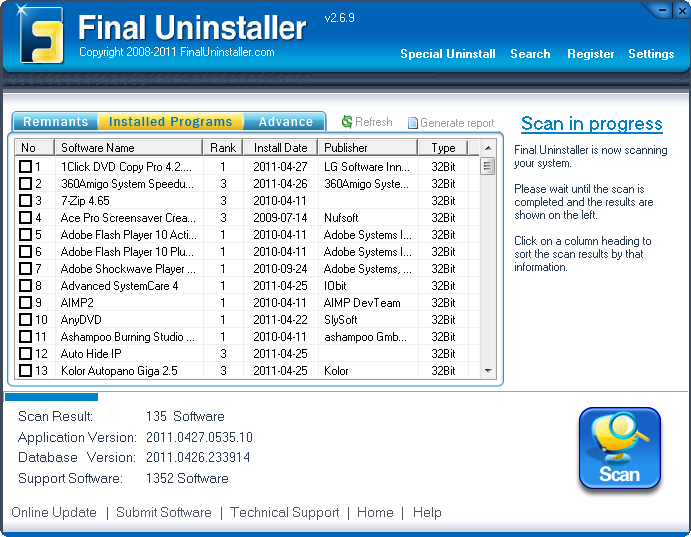Check the 7-Zip 4.65 row box
The image size is (691, 537).
point(26,200)
